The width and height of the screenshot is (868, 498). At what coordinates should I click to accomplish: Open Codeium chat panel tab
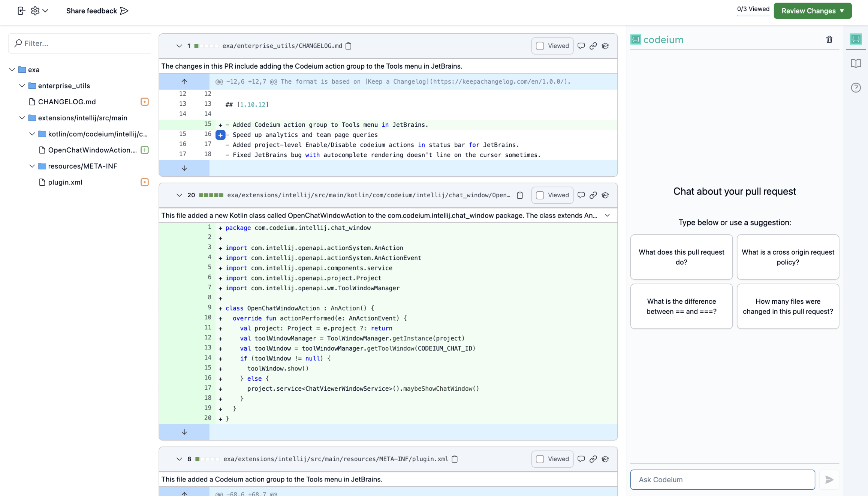[x=856, y=39]
